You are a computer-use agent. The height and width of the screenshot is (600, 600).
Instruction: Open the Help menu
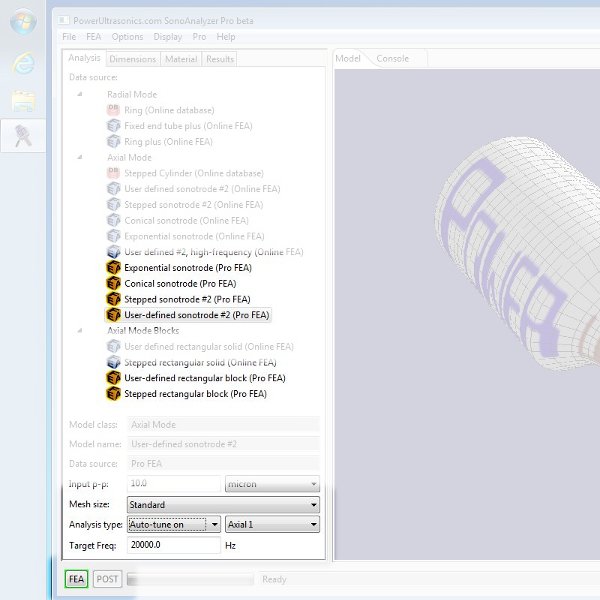(x=225, y=37)
